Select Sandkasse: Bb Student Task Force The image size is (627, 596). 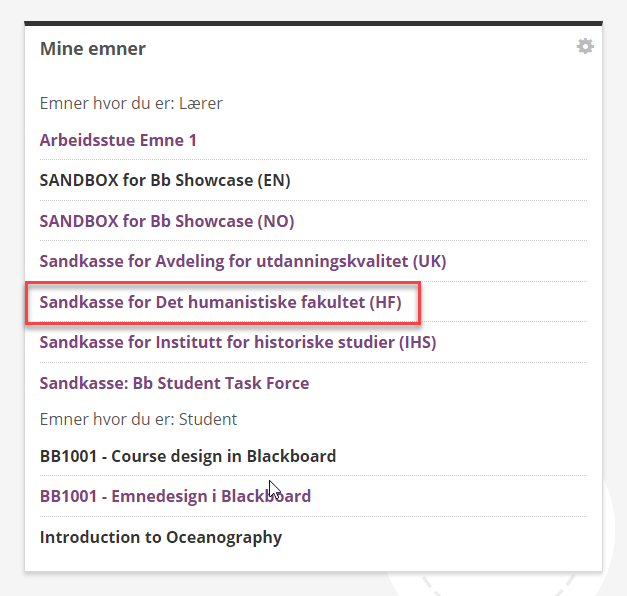coord(174,383)
